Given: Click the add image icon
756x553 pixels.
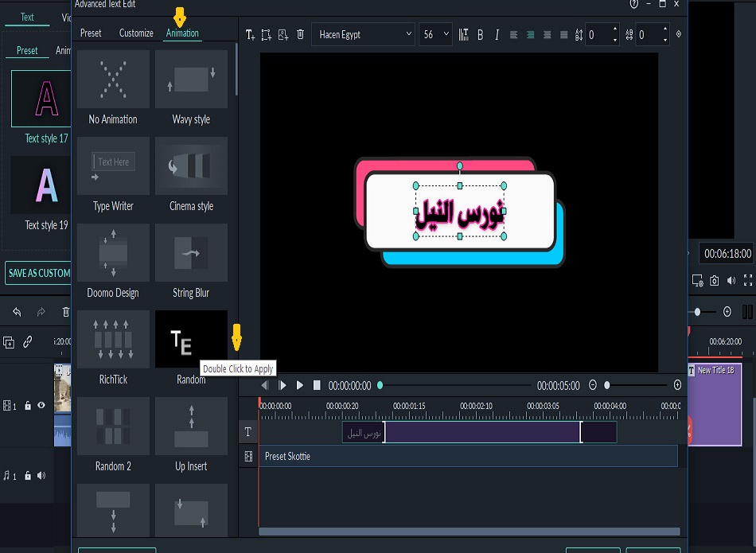Looking at the screenshot, I should [x=283, y=35].
